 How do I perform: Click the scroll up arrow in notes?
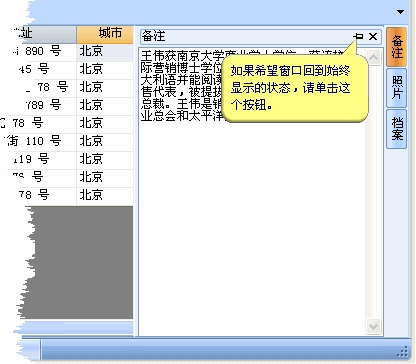point(373,57)
